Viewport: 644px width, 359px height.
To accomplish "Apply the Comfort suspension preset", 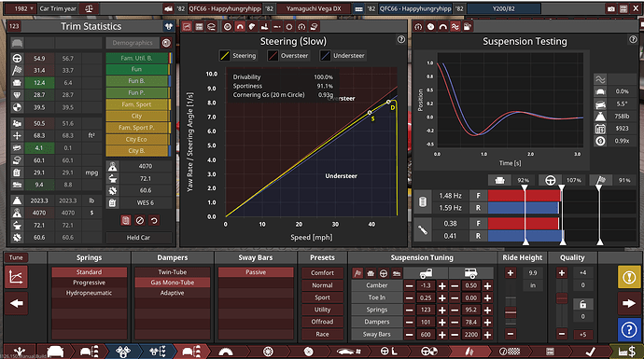I will 322,273.
